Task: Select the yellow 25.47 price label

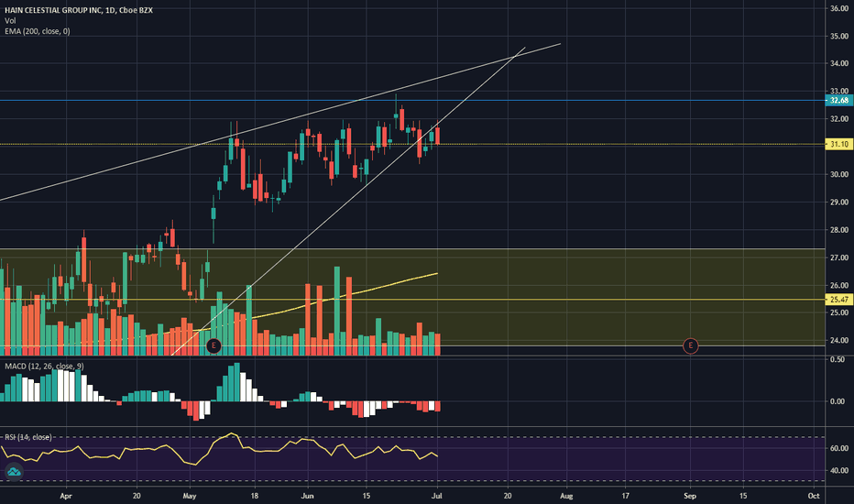Action: click(x=839, y=300)
